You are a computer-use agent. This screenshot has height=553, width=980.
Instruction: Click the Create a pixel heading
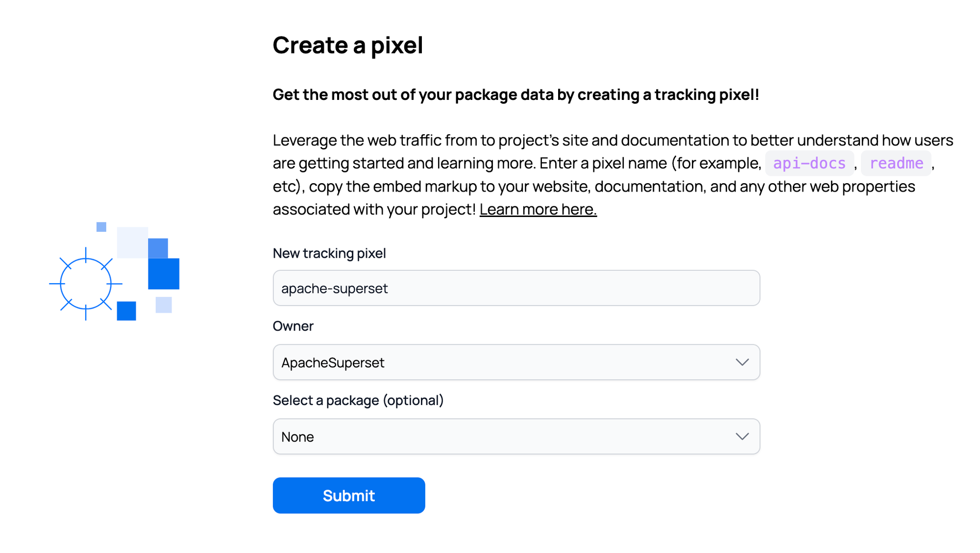click(348, 45)
